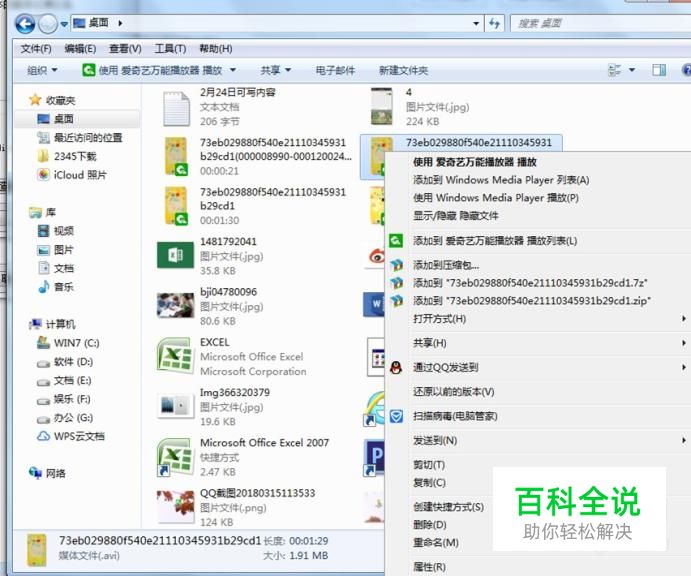Open the 工具(T) menu
The height and width of the screenshot is (576, 691).
coord(170,48)
